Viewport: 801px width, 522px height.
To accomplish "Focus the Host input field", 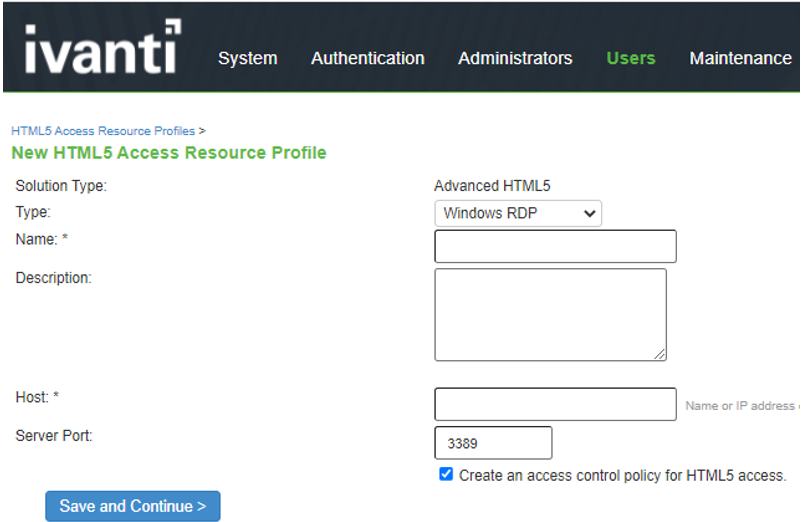I will click(x=555, y=404).
